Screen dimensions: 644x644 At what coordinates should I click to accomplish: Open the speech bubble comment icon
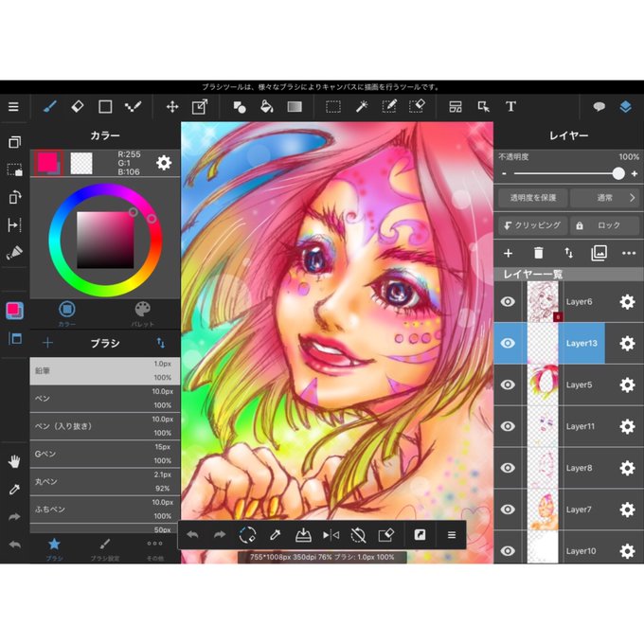coord(599,107)
